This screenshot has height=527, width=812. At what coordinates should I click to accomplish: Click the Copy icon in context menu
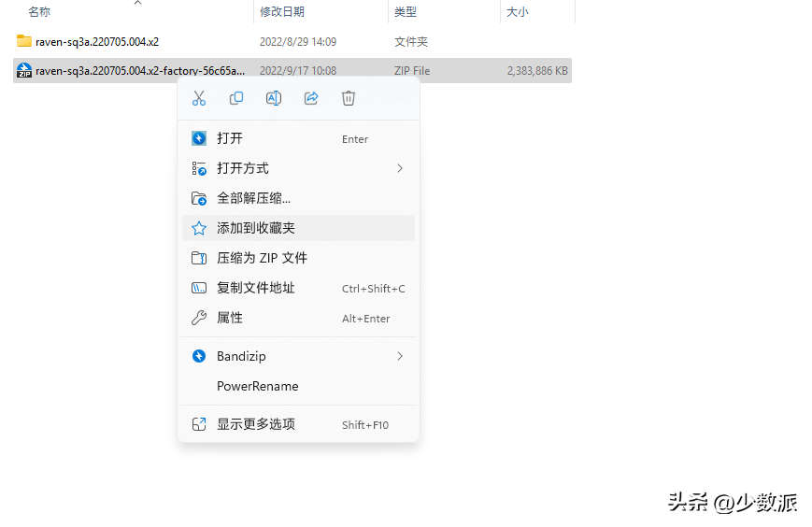236,98
